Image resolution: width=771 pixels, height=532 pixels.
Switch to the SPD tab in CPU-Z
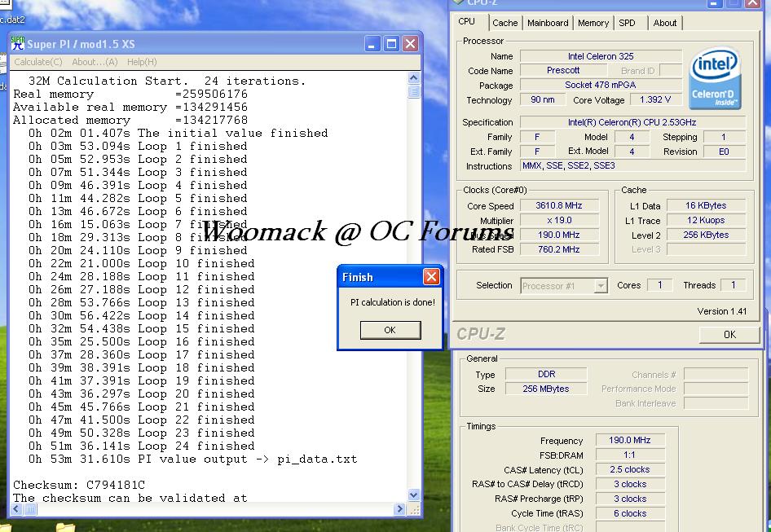click(627, 23)
